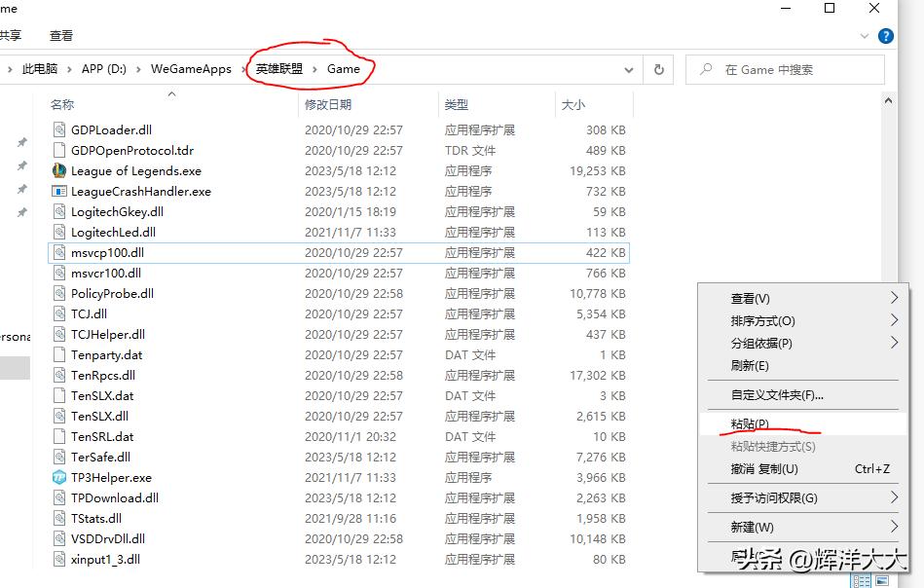The width and height of the screenshot is (924, 588).
Task: Click the TenRpcs.dll file icon
Action: [59, 376]
